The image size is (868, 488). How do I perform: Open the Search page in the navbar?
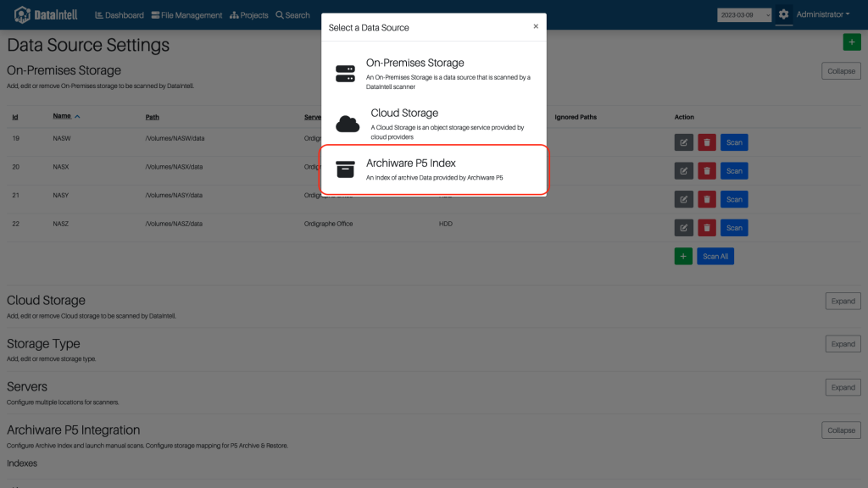292,15
